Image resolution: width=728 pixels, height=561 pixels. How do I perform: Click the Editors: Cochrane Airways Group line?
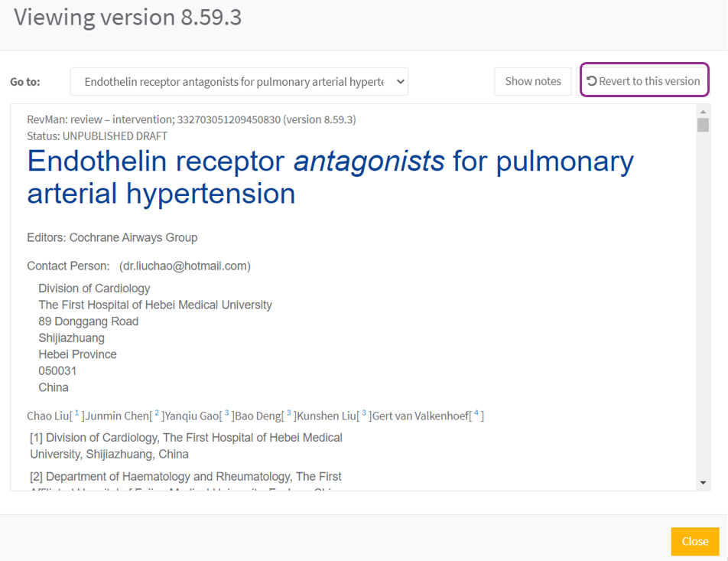pos(112,238)
